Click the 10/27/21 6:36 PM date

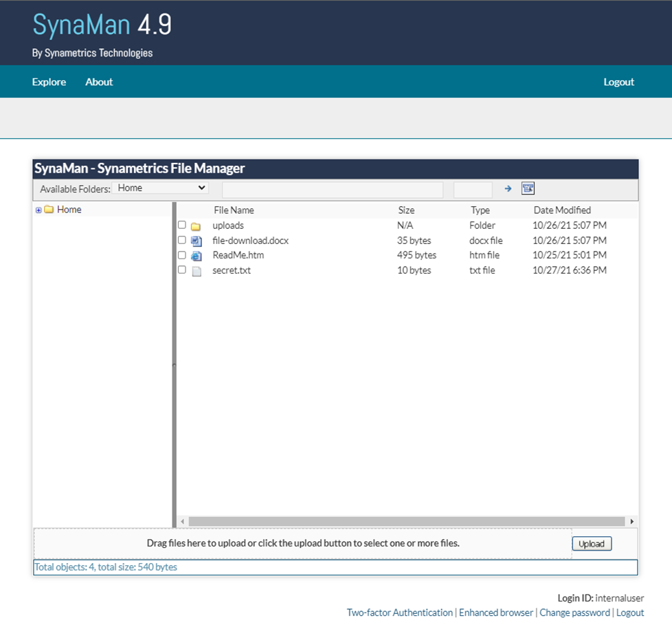570,270
